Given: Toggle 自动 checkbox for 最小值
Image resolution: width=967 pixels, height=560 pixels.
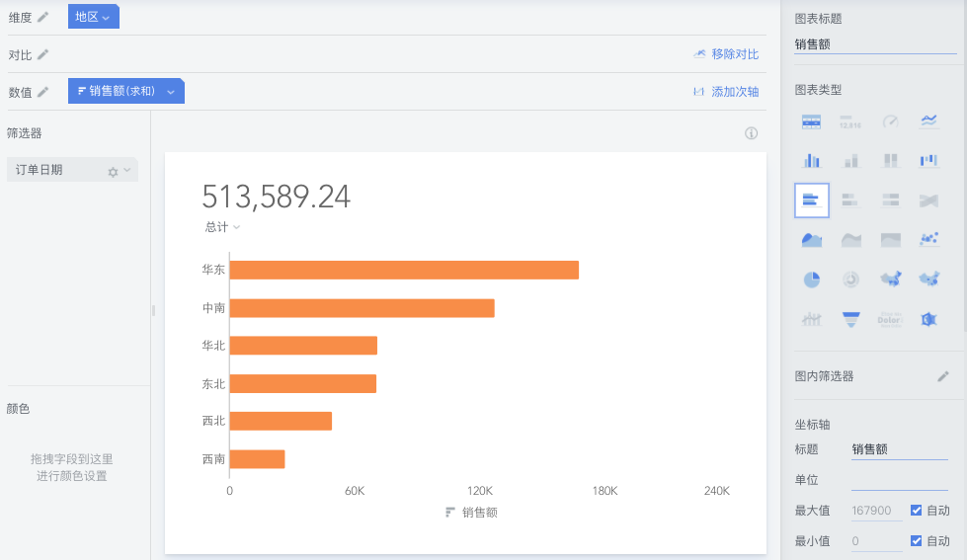Looking at the screenshot, I should pos(917,541).
